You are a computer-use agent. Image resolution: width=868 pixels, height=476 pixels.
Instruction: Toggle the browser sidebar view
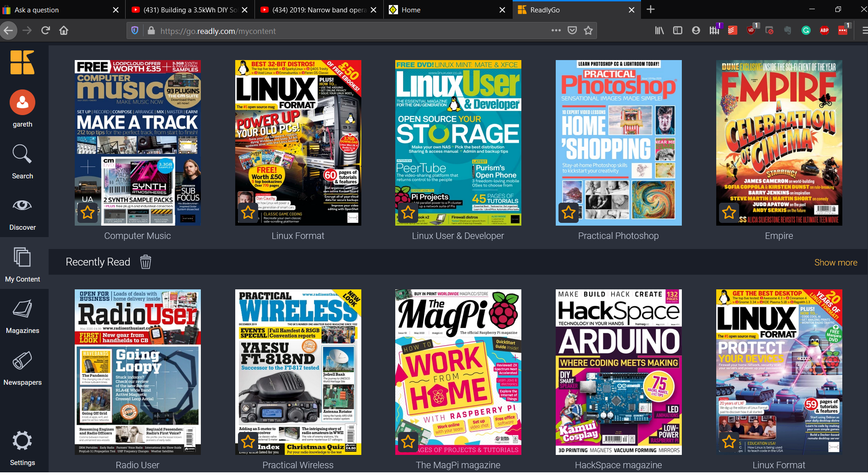678,31
